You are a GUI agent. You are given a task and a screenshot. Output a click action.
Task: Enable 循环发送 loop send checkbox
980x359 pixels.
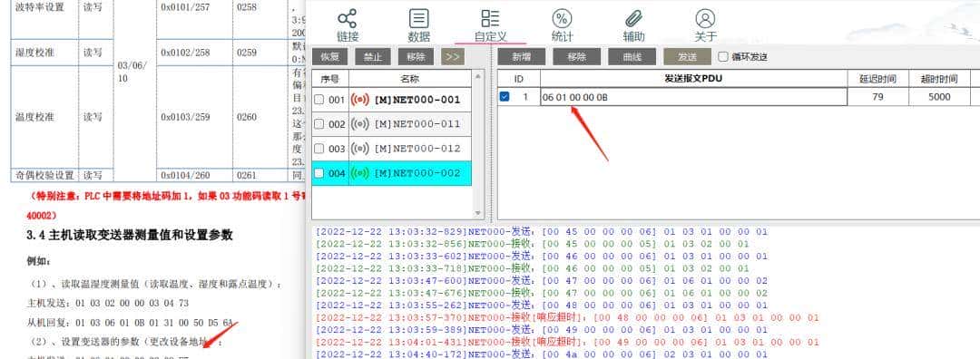point(723,57)
